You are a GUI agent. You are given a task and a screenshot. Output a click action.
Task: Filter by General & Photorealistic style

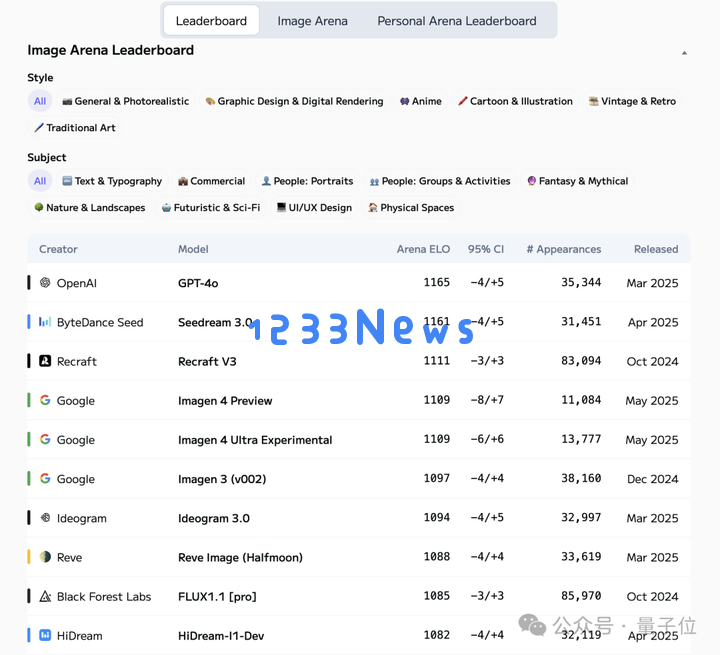point(126,101)
